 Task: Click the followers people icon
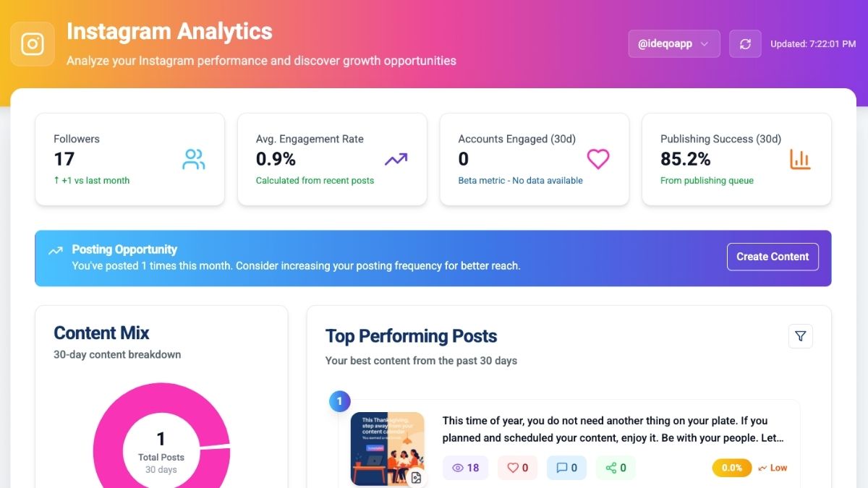pos(192,160)
